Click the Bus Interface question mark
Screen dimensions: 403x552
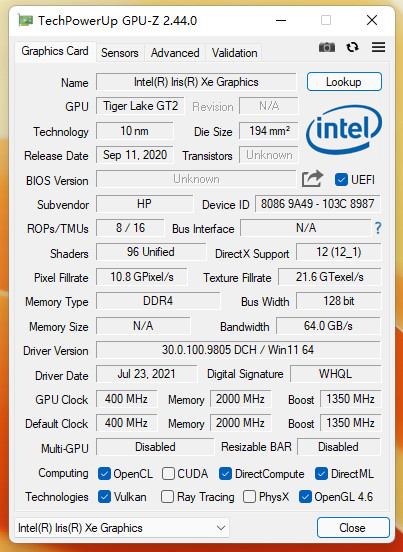pos(378,228)
